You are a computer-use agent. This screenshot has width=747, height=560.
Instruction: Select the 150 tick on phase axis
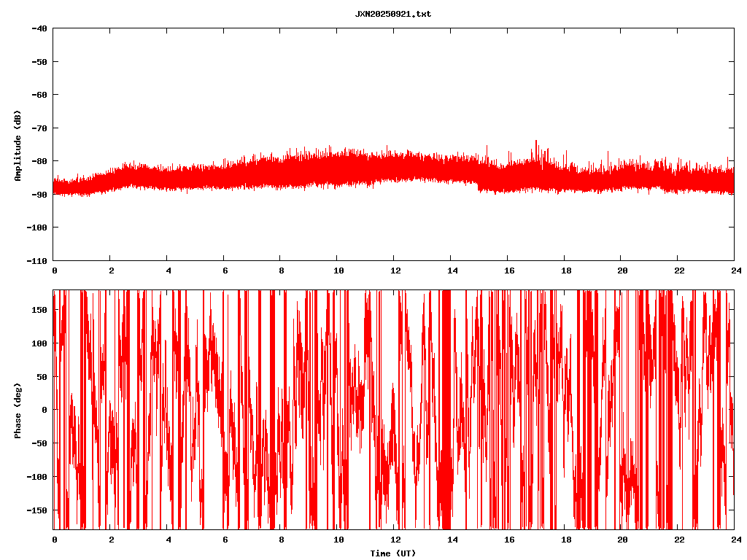coord(39,310)
